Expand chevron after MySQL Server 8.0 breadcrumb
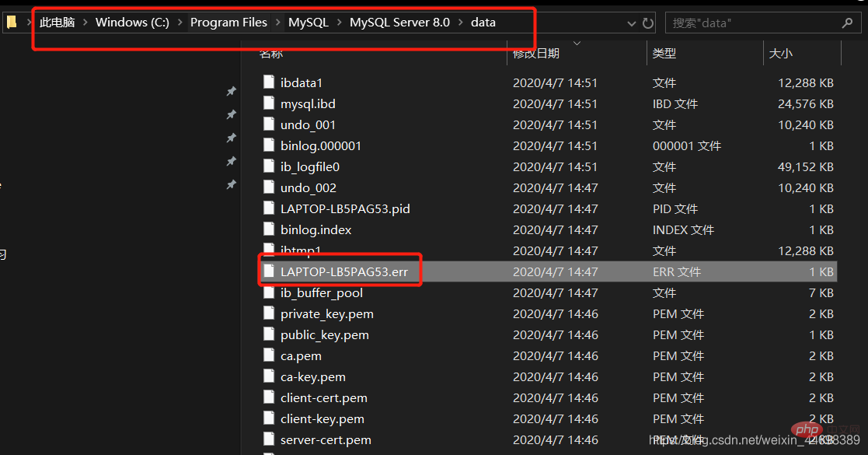Image resolution: width=868 pixels, height=455 pixels. coord(461,23)
